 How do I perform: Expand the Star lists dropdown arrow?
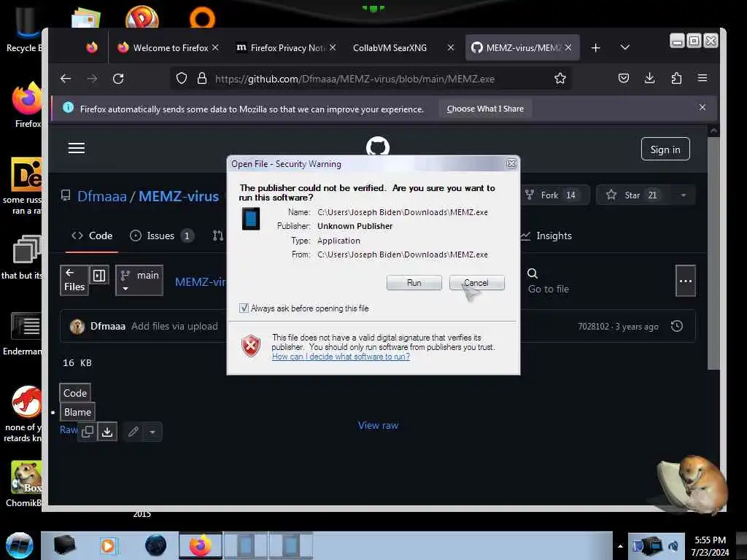click(x=683, y=195)
